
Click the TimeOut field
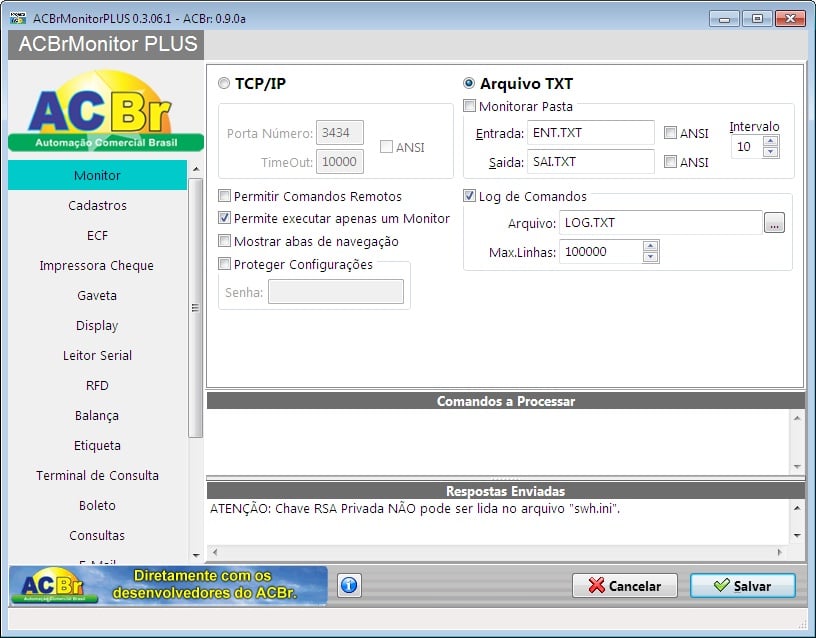tap(340, 162)
